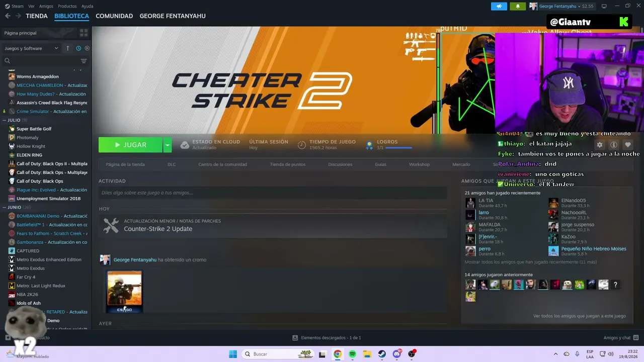644x362 pixels.
Task: Open the Steam taskbar icon
Action: (382, 354)
